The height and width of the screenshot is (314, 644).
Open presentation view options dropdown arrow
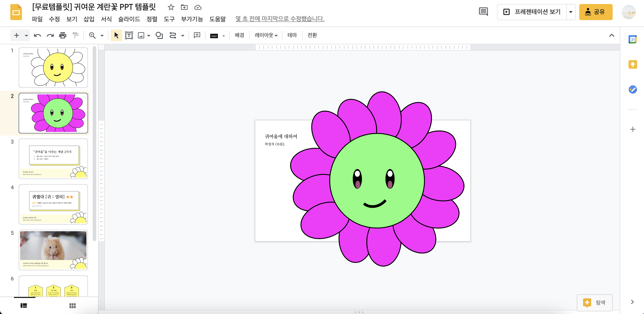571,12
